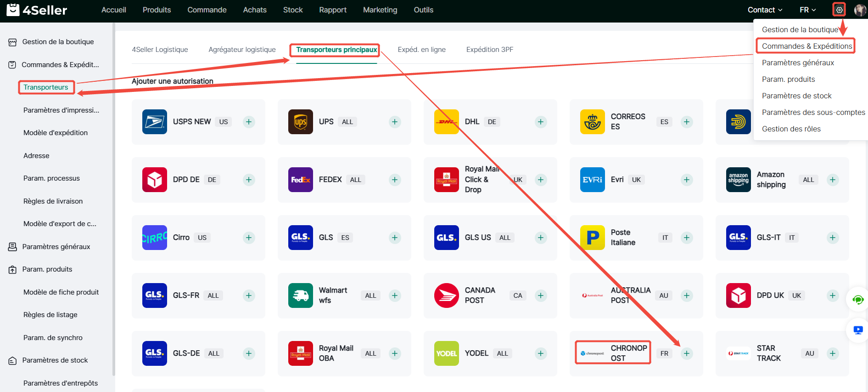Add the YODEL carrier
The image size is (868, 392).
tap(541, 353)
